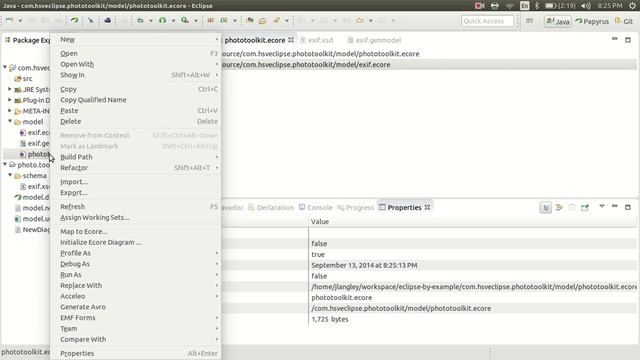Expand the META-INF folder node
640x360 pixels.
point(10,111)
